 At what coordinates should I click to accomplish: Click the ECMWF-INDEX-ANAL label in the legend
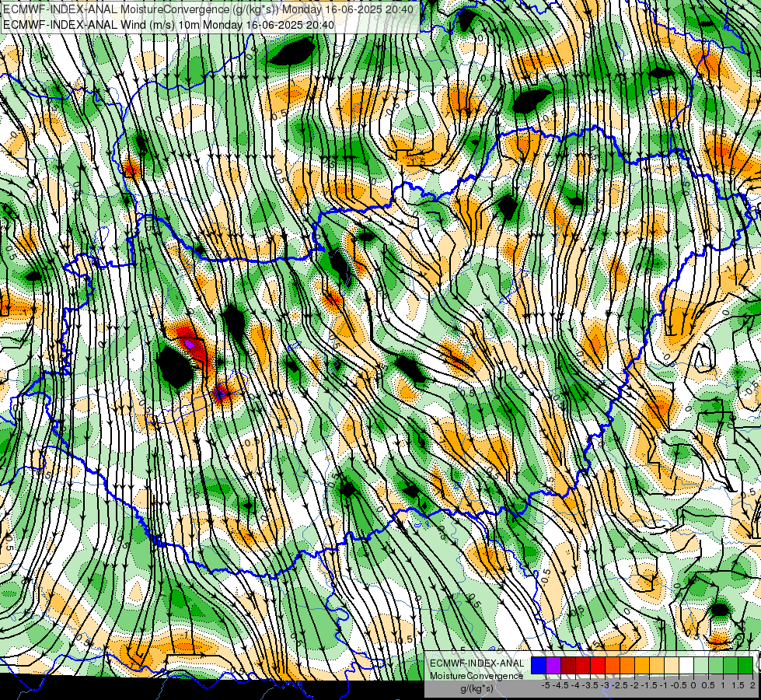[x=476, y=663]
